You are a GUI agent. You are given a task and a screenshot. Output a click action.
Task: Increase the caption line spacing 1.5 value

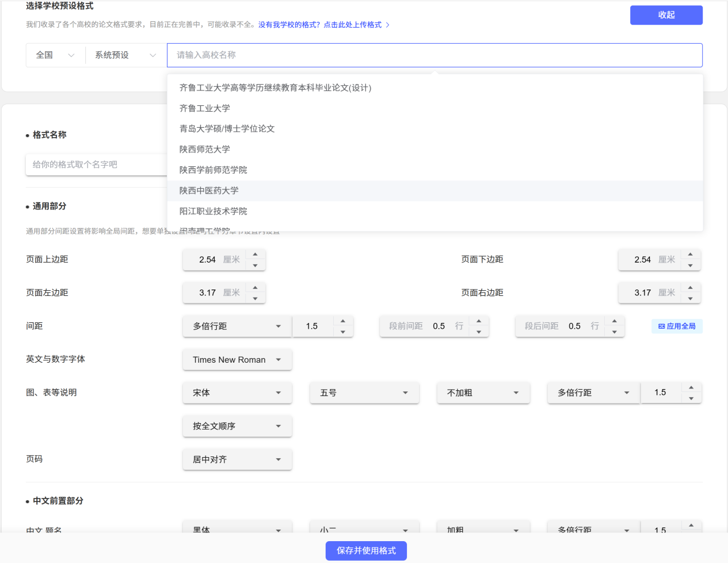691,387
